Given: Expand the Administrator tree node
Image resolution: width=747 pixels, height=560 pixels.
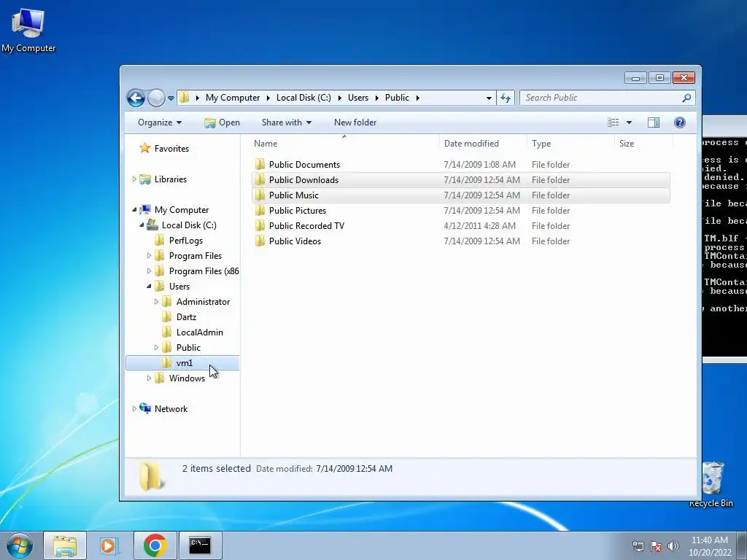Looking at the screenshot, I should (156, 301).
